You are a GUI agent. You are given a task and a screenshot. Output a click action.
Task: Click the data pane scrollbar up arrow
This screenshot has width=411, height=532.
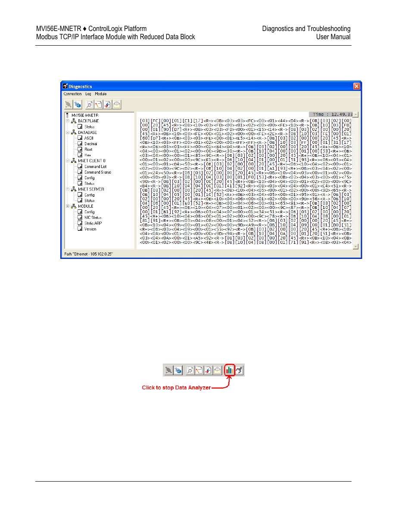tap(355, 115)
